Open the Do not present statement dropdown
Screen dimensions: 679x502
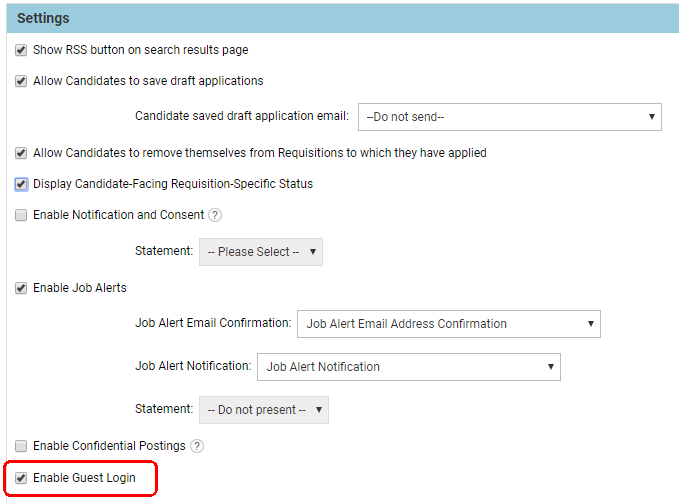pyautogui.click(x=264, y=410)
